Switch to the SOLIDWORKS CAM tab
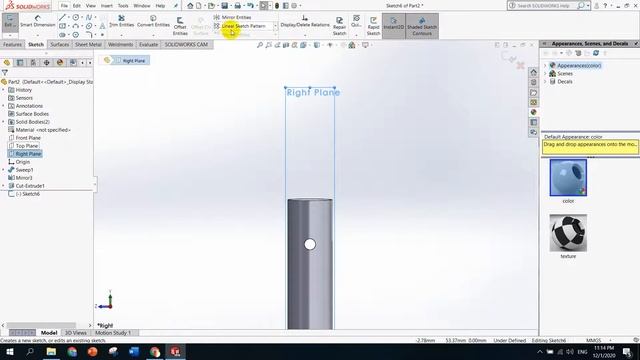640x360 pixels. (187, 44)
